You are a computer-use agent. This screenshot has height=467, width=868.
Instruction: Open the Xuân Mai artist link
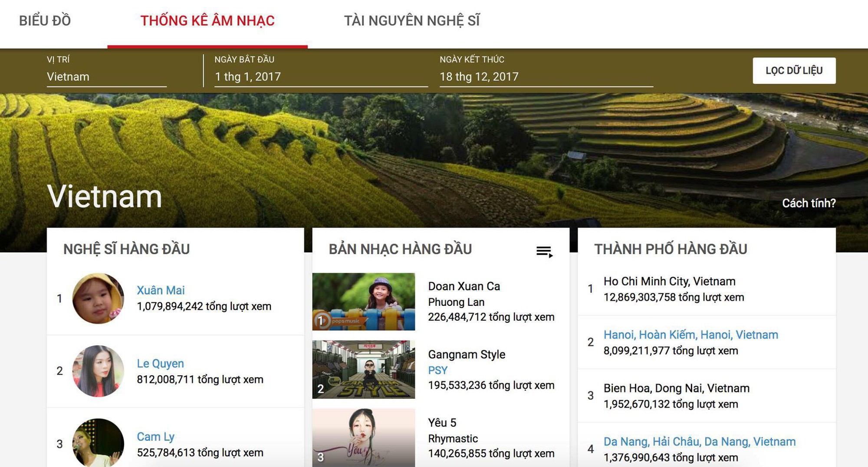pyautogui.click(x=161, y=290)
